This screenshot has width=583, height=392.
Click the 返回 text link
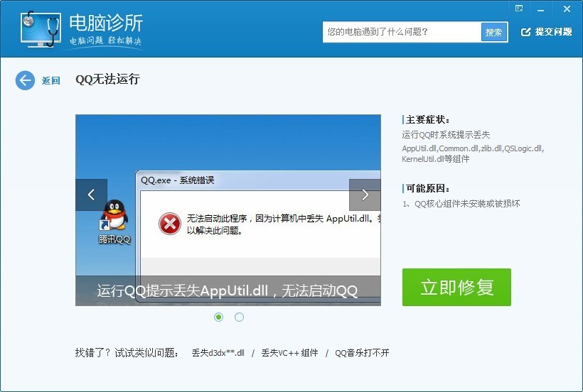click(x=51, y=80)
